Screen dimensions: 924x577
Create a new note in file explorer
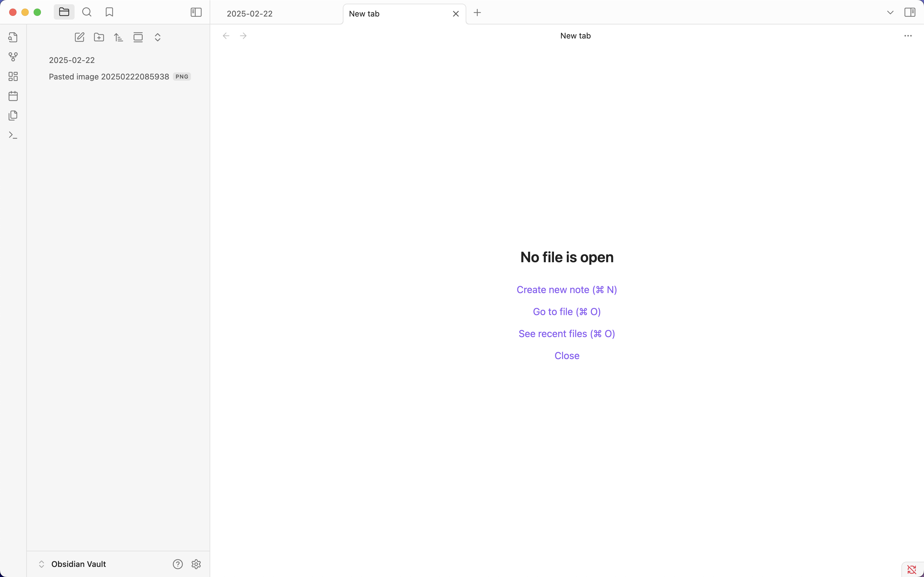[x=79, y=37]
